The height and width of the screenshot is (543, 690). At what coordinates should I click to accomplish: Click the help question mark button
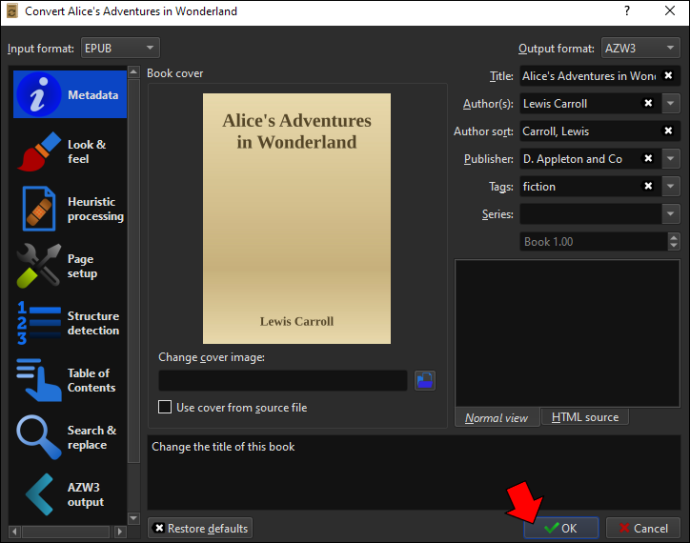coord(627,11)
